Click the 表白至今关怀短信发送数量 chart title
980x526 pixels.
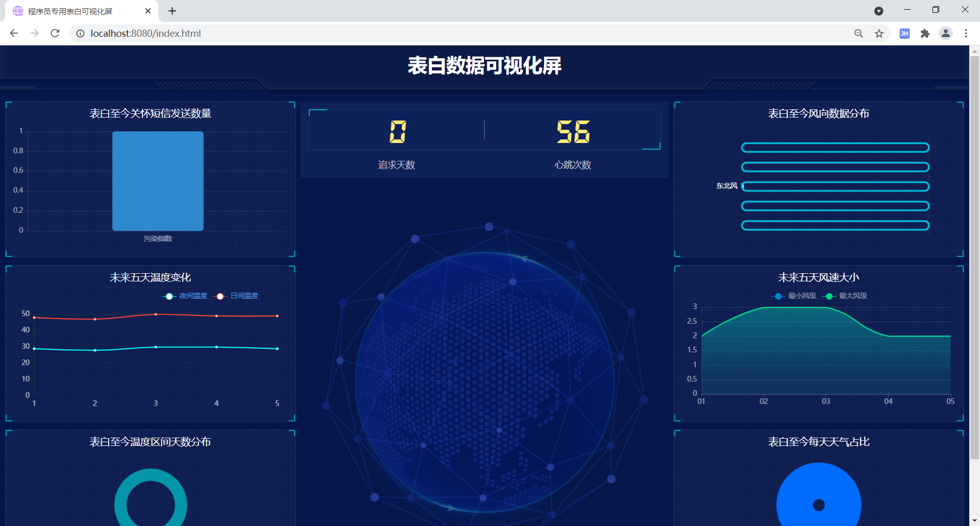pos(151,113)
